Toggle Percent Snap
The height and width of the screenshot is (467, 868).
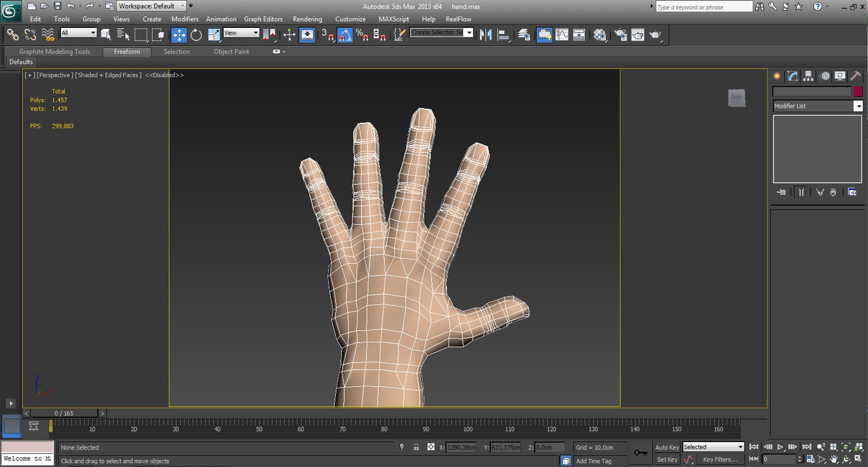click(x=362, y=35)
